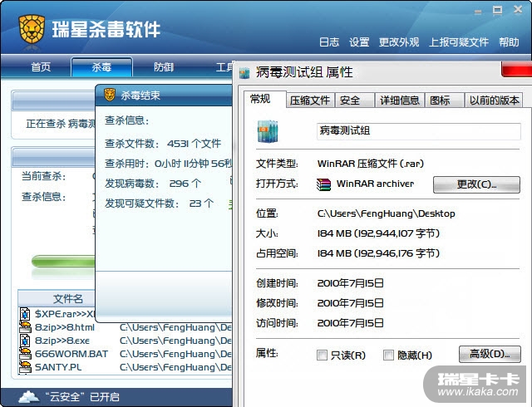Click the path beside 666WORM.BAT
Screen dimensions: 532x407
tap(175, 354)
